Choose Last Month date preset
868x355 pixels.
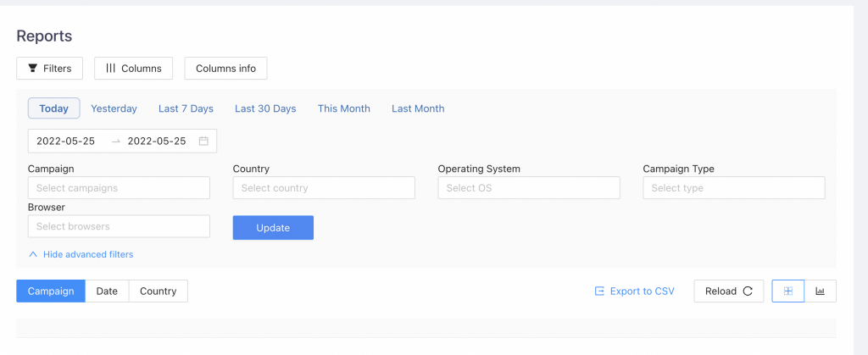tap(418, 108)
